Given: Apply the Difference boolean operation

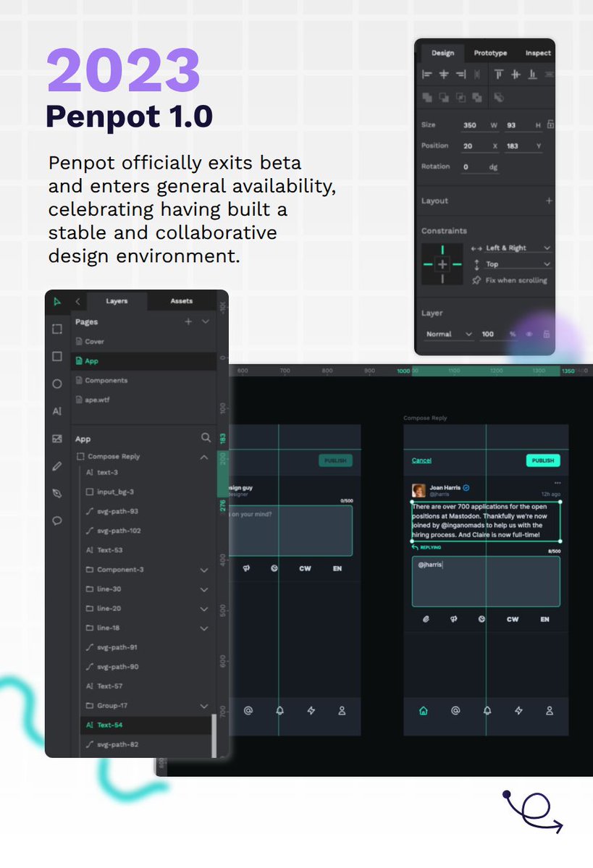Looking at the screenshot, I should point(444,98).
